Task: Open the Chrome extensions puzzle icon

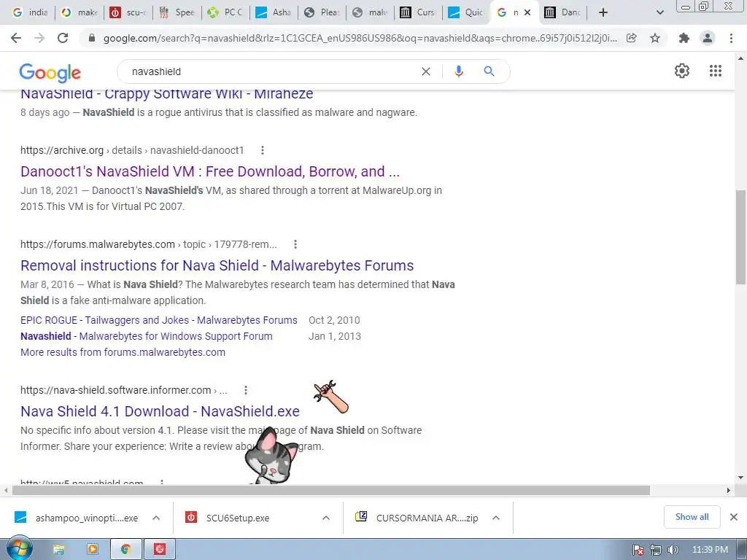Action: point(684,38)
